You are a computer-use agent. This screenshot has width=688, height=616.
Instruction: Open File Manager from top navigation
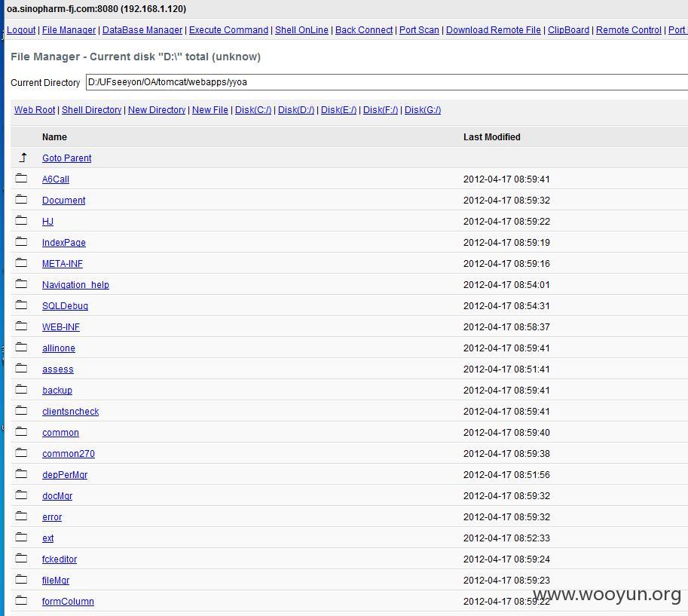coord(69,30)
